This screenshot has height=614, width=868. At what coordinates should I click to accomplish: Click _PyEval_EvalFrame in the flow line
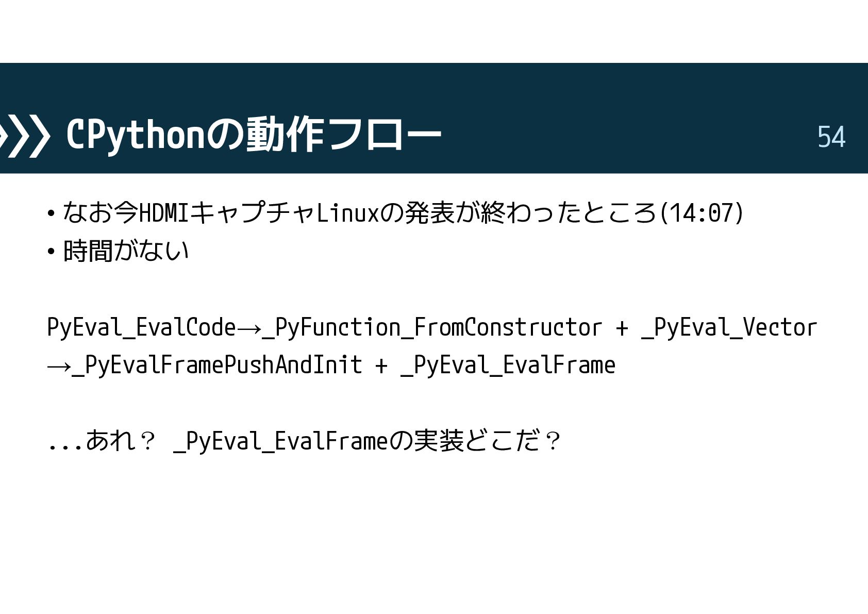tap(508, 365)
